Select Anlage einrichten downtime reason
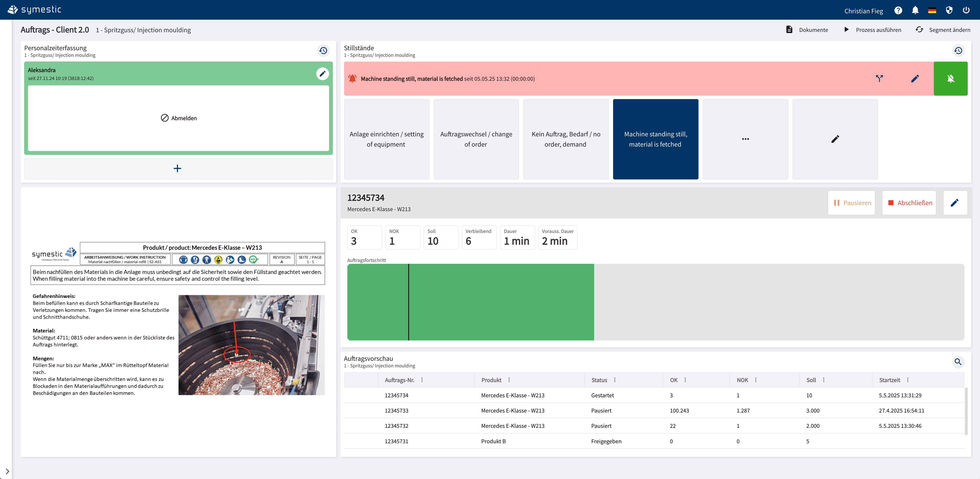Viewport: 980px width, 479px height. (387, 139)
